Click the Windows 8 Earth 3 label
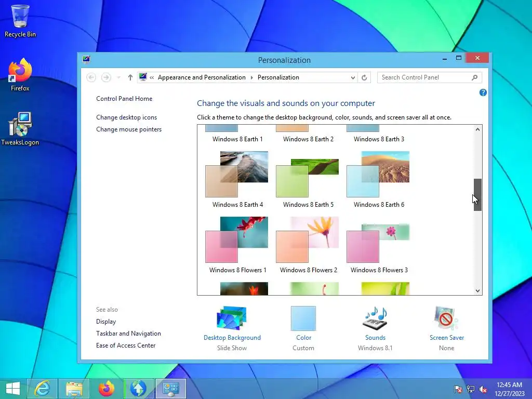Screen dimensions: 532x399 (379, 139)
